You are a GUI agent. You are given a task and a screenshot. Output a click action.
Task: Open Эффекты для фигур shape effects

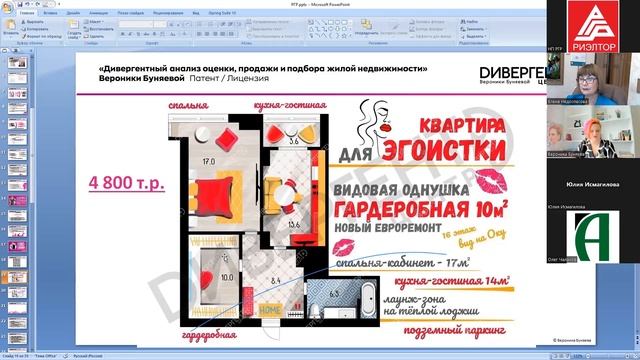pos(431,36)
